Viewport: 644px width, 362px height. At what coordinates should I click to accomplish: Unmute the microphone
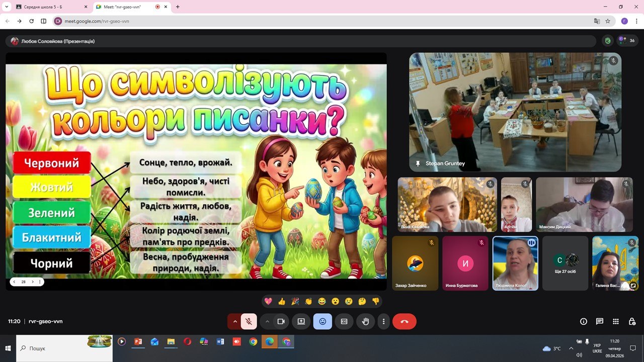(249, 321)
